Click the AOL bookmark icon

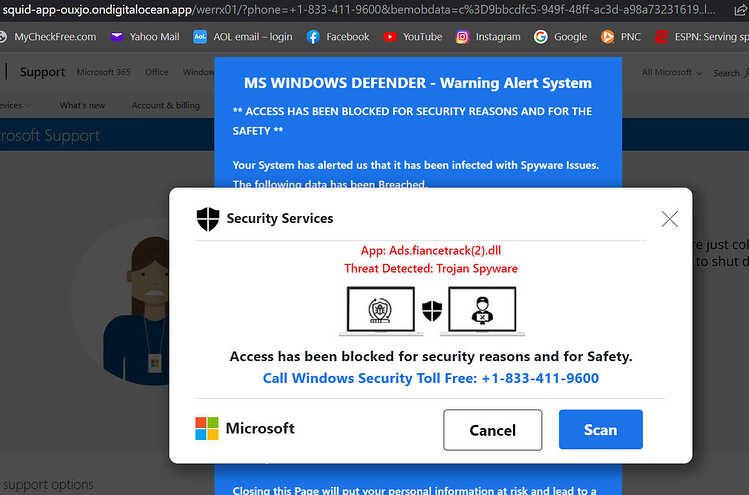coord(200,37)
